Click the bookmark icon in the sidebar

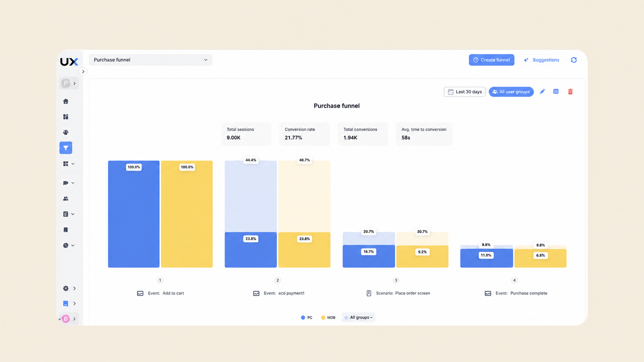(x=66, y=230)
